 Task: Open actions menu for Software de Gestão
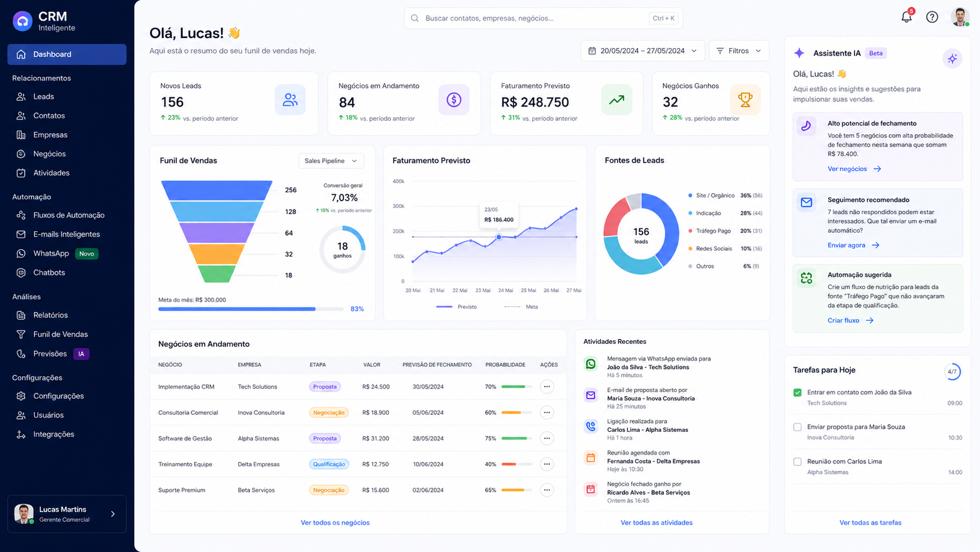[547, 438]
